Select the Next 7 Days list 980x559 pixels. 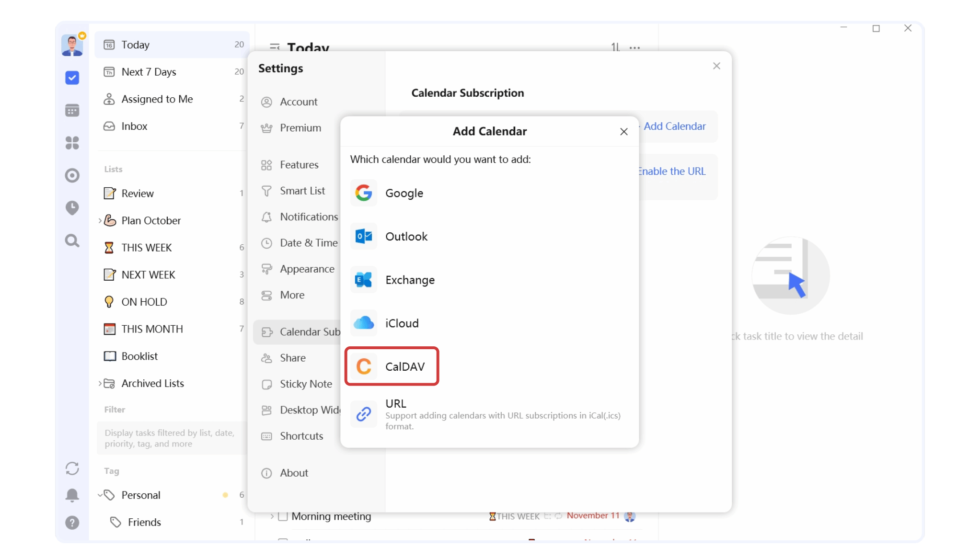click(x=172, y=72)
